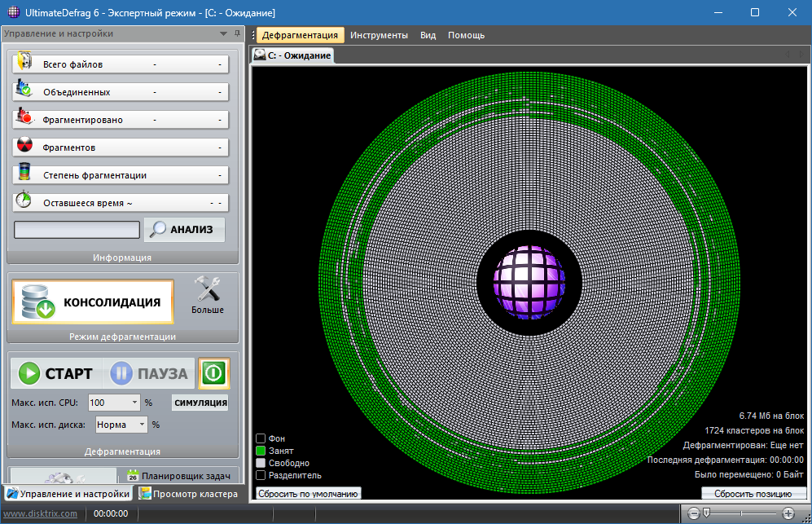Click the симуляция button
This screenshot has height=524, width=812.
200,403
